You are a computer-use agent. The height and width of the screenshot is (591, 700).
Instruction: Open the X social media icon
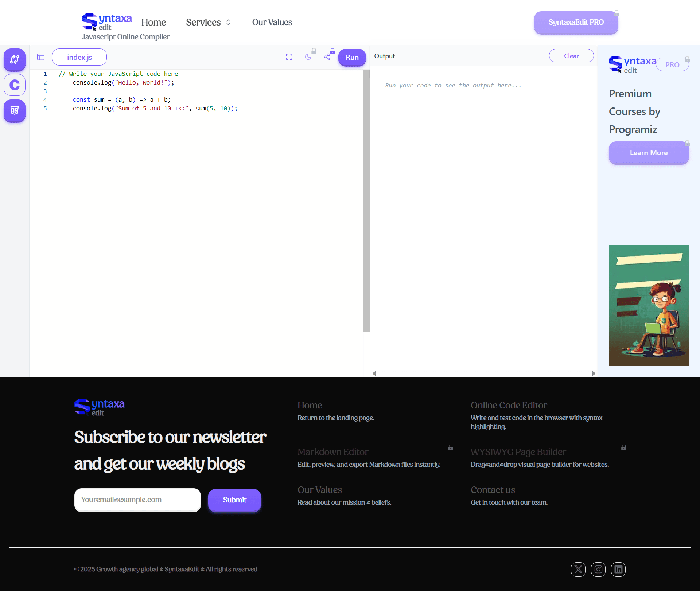click(578, 569)
